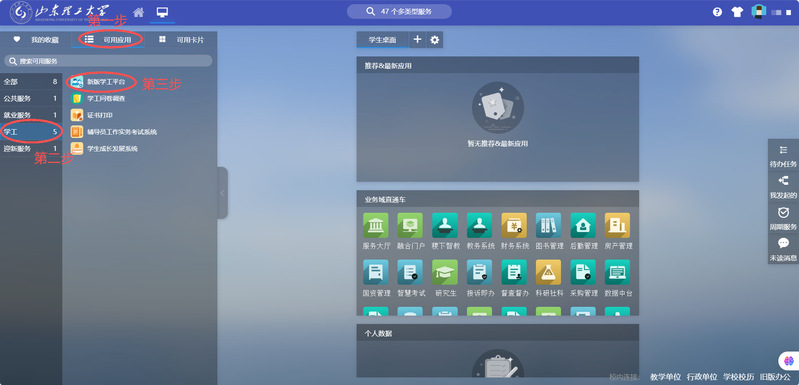This screenshot has height=385, width=799.
Task: Click the home icon in header
Action: pos(139,12)
